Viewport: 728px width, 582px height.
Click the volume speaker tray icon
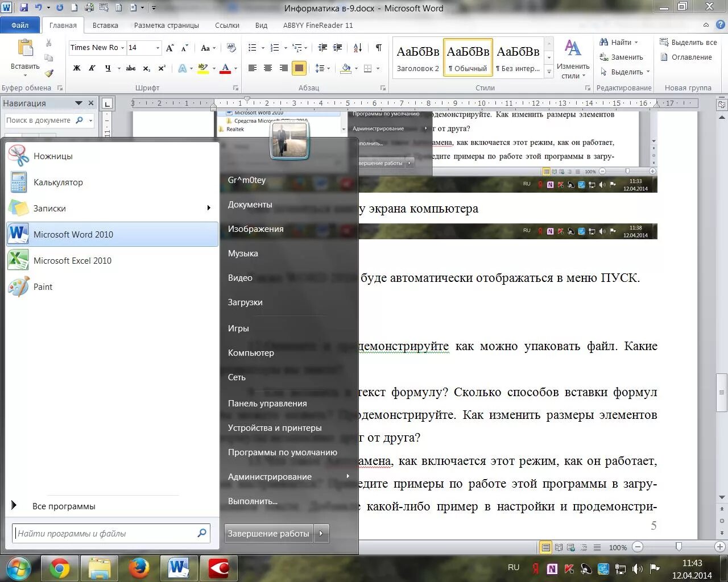click(637, 568)
